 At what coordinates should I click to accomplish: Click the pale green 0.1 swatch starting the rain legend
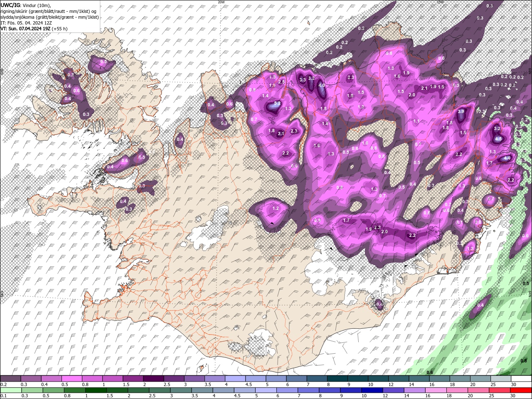click(10, 390)
